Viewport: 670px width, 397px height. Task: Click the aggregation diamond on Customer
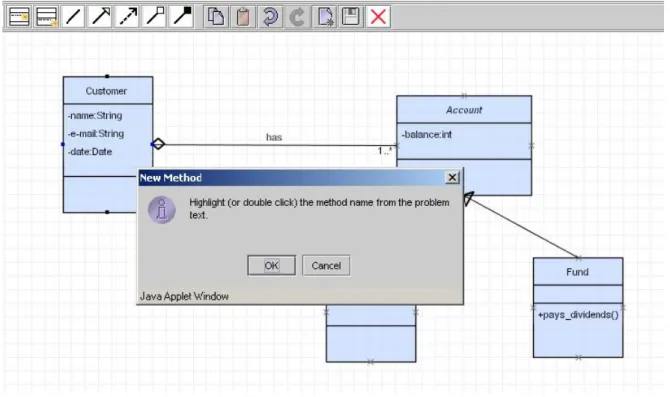pos(159,144)
